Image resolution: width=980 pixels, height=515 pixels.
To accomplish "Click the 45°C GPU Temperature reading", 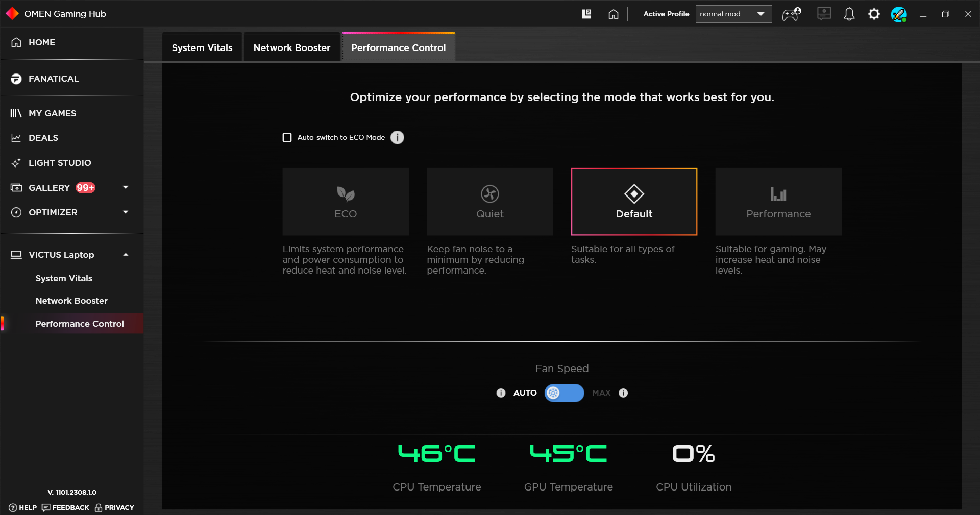I will coord(568,453).
